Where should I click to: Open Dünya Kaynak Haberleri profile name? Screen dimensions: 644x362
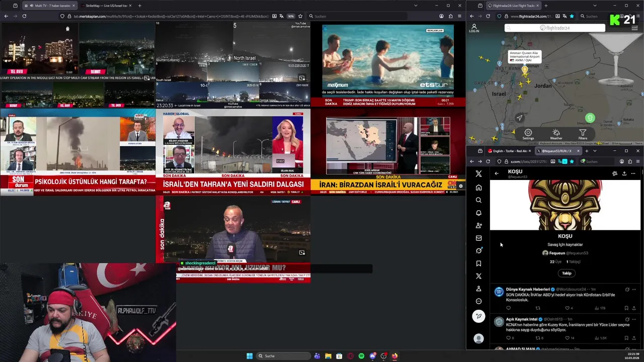coord(528,289)
